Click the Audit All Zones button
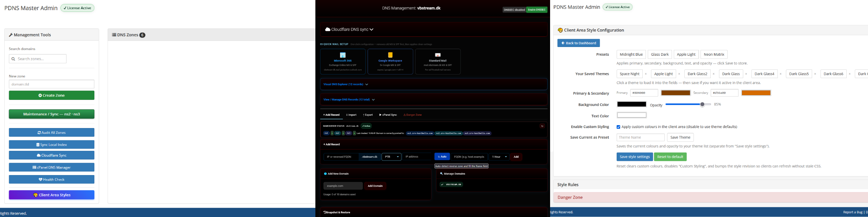The height and width of the screenshot is (217, 868). (x=52, y=133)
